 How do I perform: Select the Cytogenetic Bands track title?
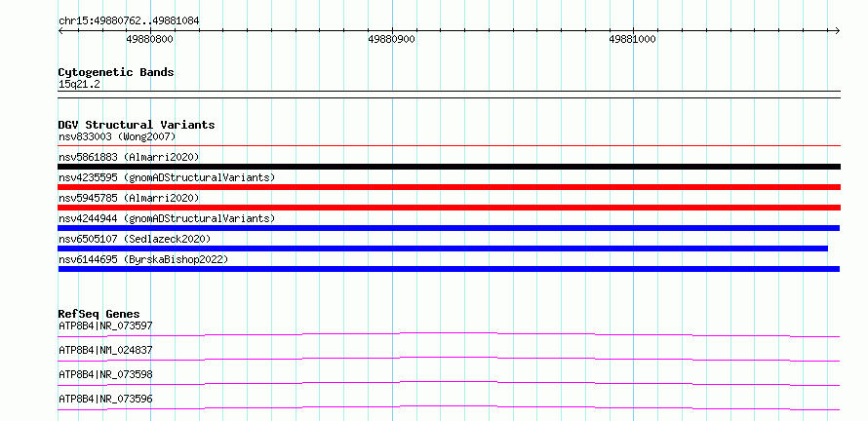(x=116, y=72)
